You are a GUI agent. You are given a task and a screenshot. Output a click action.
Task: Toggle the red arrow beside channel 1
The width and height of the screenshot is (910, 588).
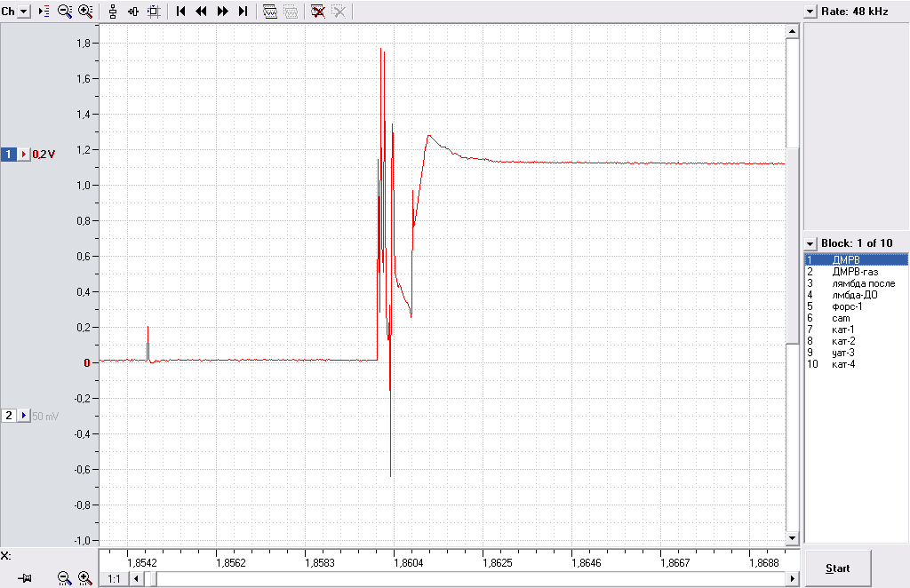pyautogui.click(x=24, y=155)
